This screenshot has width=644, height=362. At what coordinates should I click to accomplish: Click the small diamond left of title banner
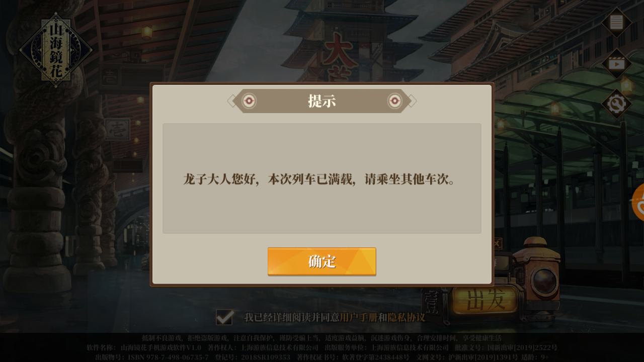(232, 101)
